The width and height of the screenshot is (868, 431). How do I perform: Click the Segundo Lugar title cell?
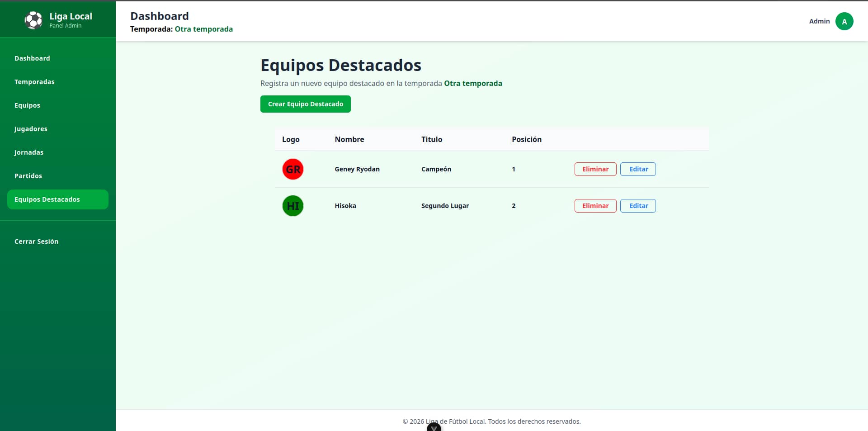[445, 206]
